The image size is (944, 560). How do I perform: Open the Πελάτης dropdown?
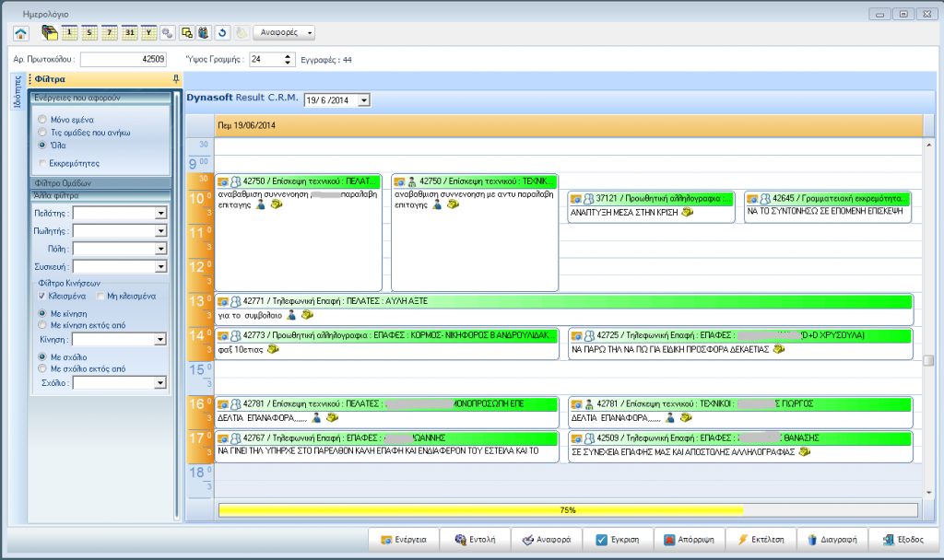pyautogui.click(x=160, y=213)
